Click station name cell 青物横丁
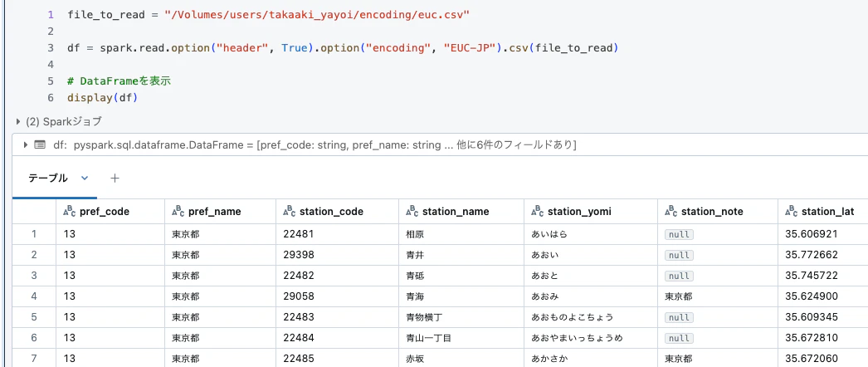Screen dimensions: 868x367 461,317
